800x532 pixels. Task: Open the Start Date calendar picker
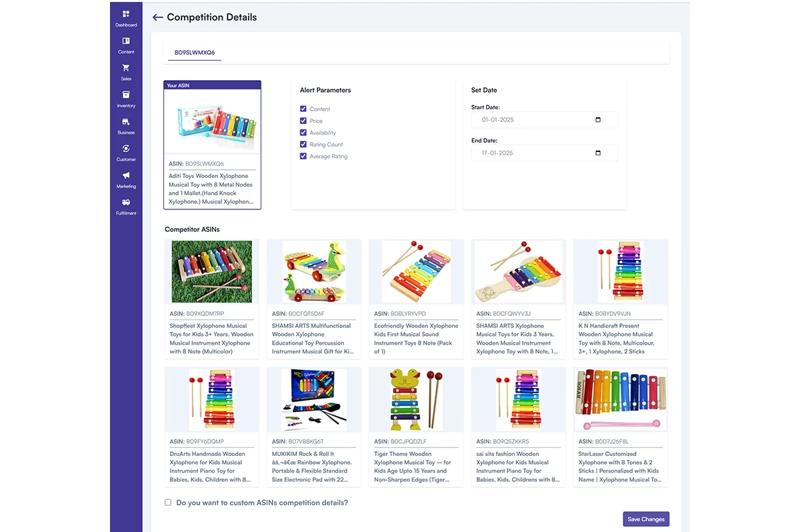point(597,120)
